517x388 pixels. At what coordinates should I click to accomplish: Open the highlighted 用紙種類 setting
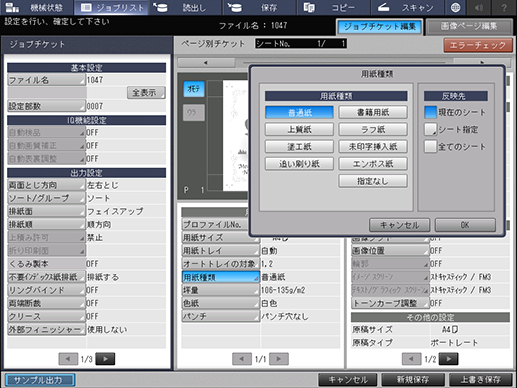point(220,277)
